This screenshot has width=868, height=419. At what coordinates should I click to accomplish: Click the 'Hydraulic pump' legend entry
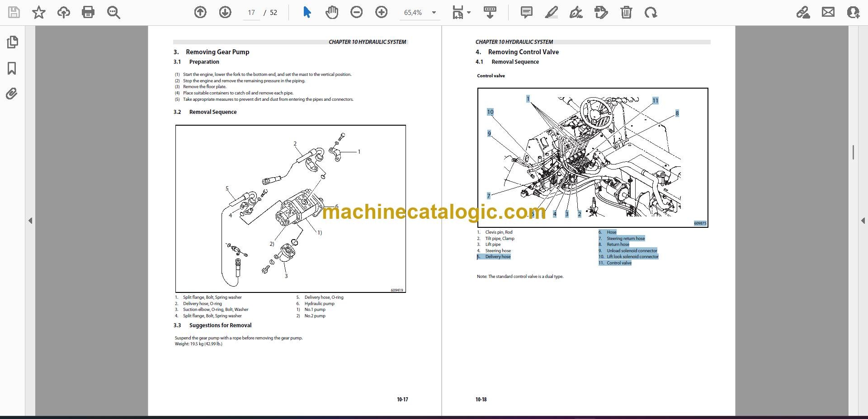(x=319, y=304)
